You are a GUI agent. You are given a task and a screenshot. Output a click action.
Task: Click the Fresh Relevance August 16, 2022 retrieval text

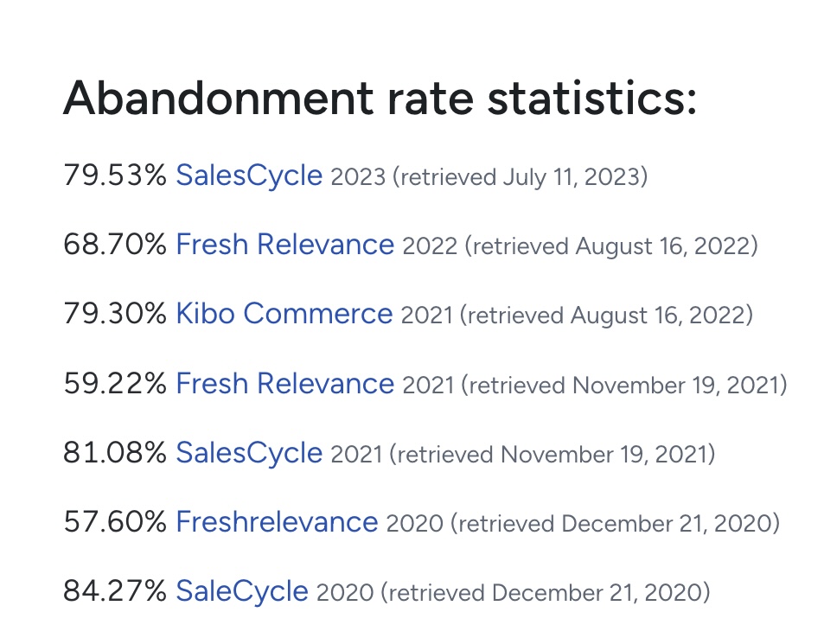tap(611, 247)
